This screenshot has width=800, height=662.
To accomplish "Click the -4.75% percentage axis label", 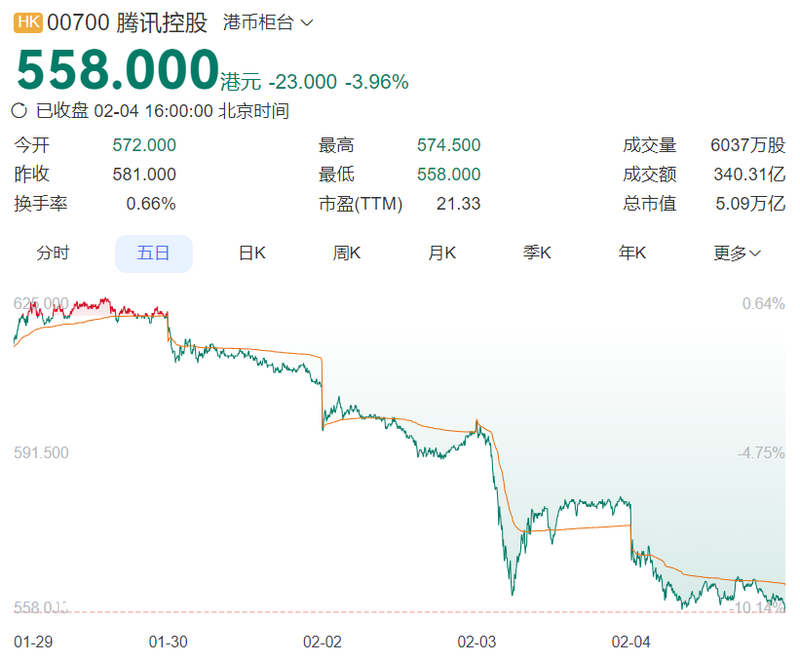I will pyautogui.click(x=761, y=453).
